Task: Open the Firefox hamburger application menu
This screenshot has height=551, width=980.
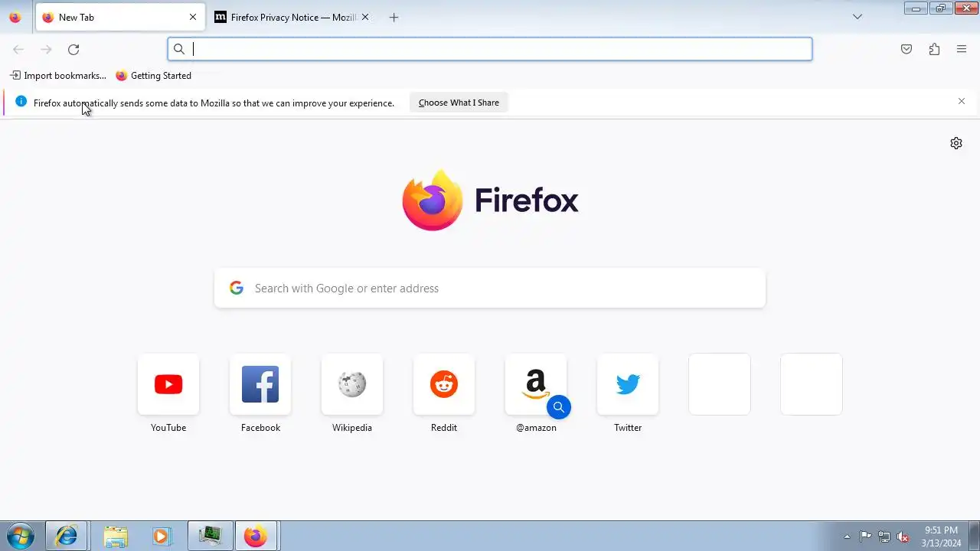Action: tap(962, 49)
